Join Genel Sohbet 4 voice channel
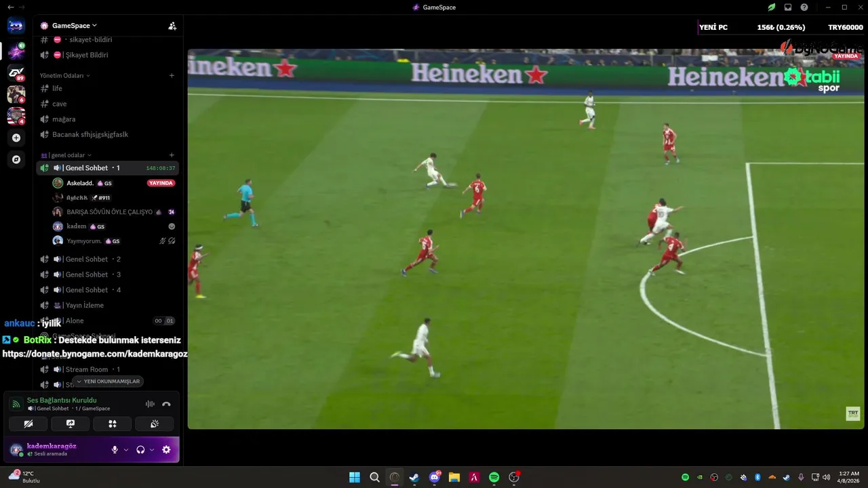 click(x=108, y=290)
